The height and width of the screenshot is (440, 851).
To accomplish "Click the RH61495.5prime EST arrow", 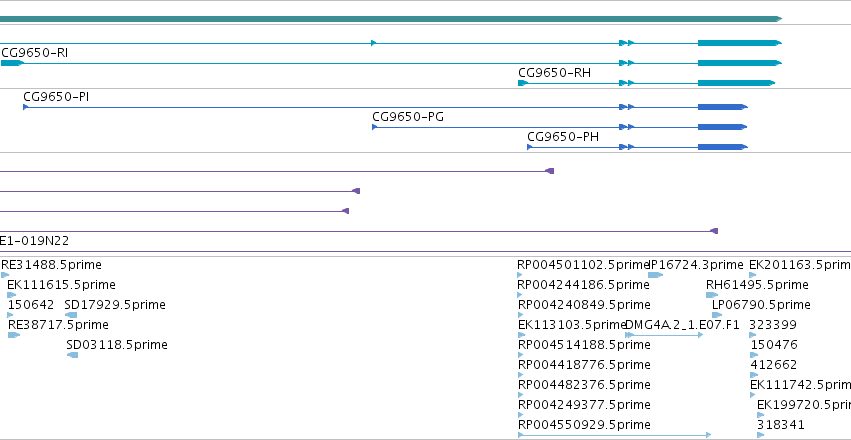I will click(x=712, y=295).
